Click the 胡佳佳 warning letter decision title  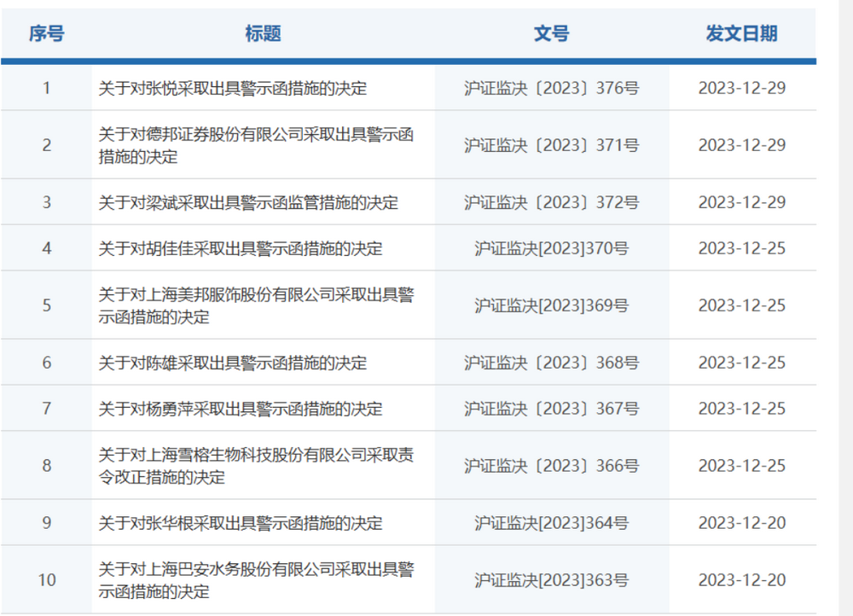tap(241, 248)
